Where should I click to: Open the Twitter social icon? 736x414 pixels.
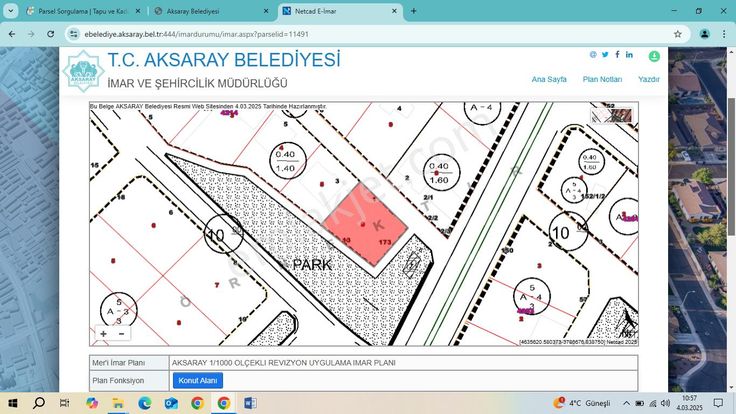click(x=605, y=54)
